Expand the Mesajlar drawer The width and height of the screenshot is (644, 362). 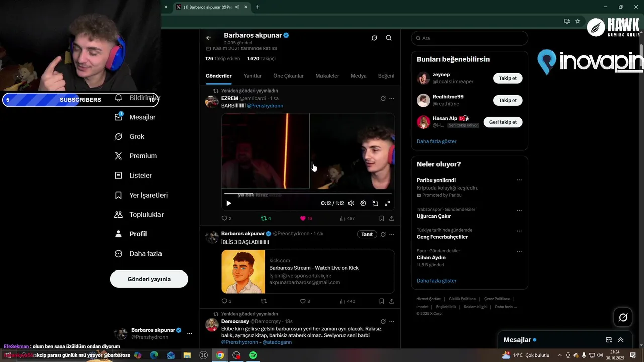(621, 340)
